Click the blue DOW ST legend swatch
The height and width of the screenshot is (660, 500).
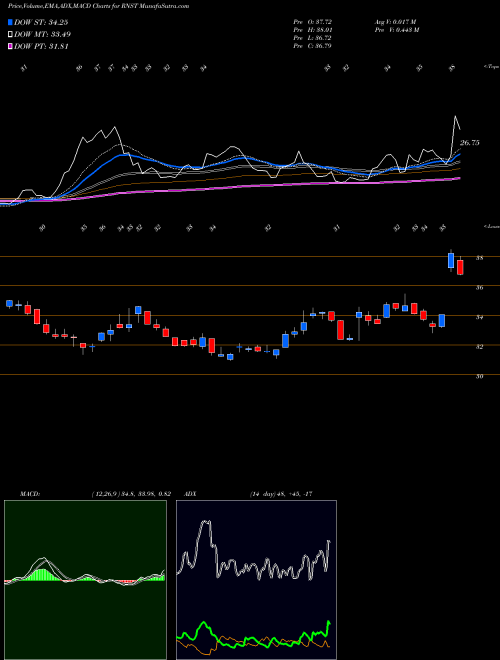11,22
